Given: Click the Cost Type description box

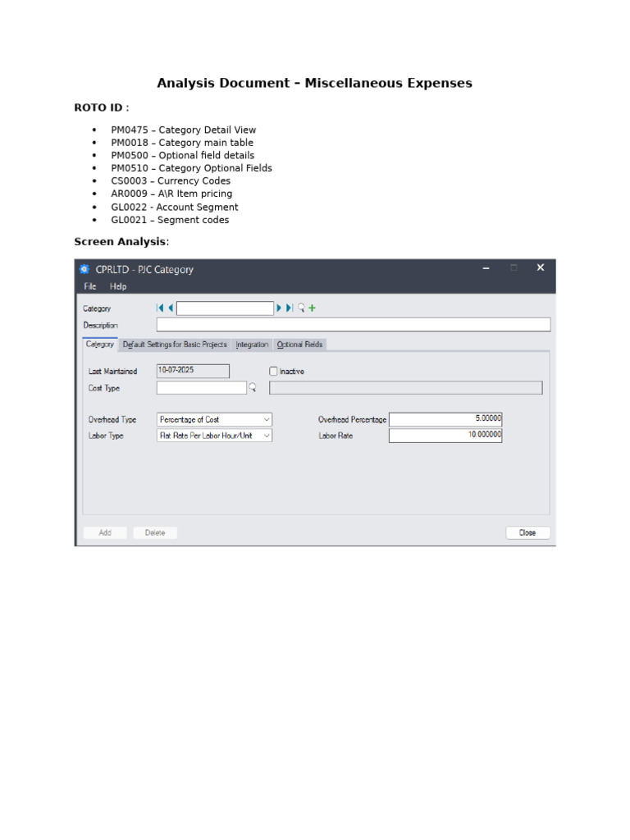Looking at the screenshot, I should click(x=405, y=388).
